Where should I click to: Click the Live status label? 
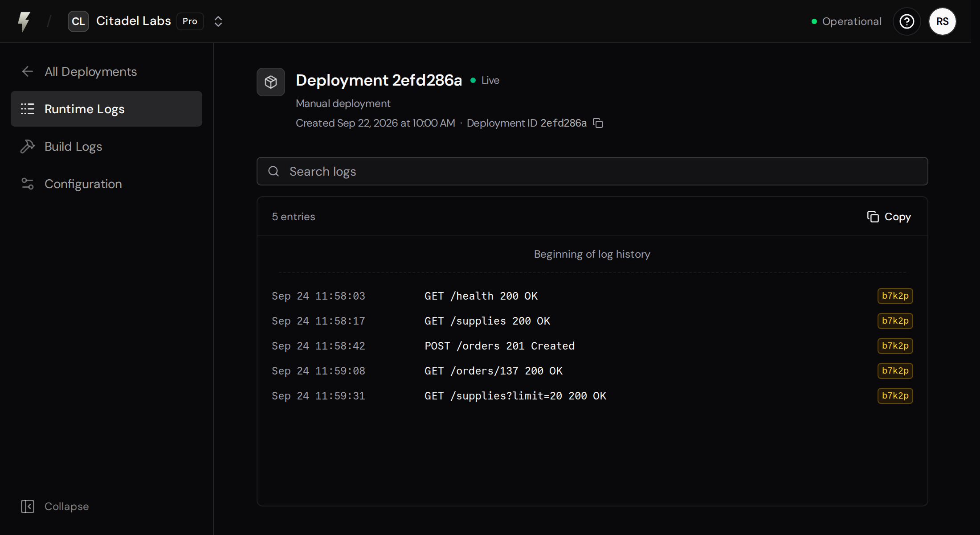click(x=490, y=80)
